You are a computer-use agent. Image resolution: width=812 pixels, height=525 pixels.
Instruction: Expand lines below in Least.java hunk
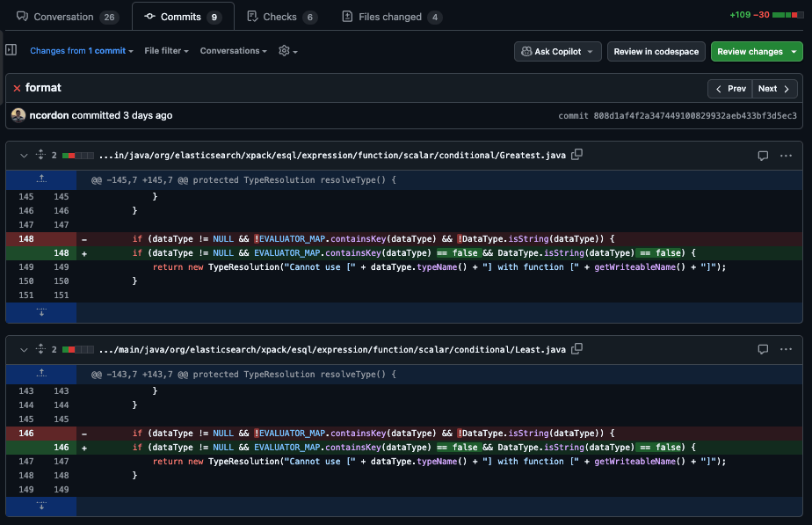tap(40, 507)
